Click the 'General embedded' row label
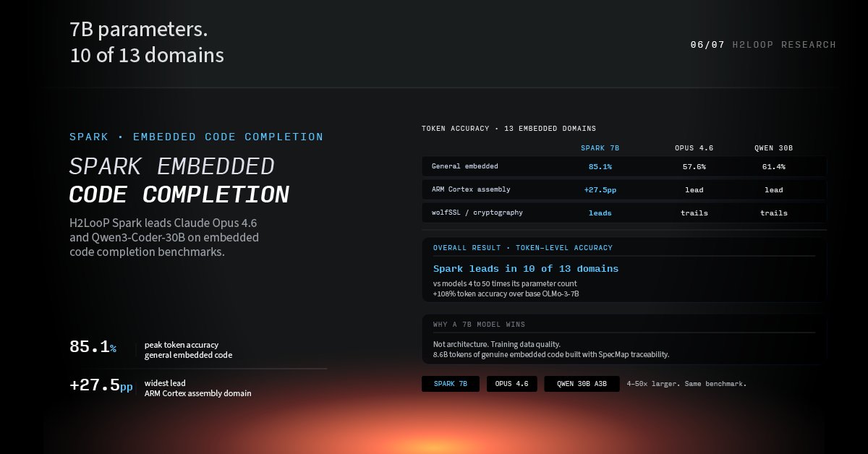 465,166
